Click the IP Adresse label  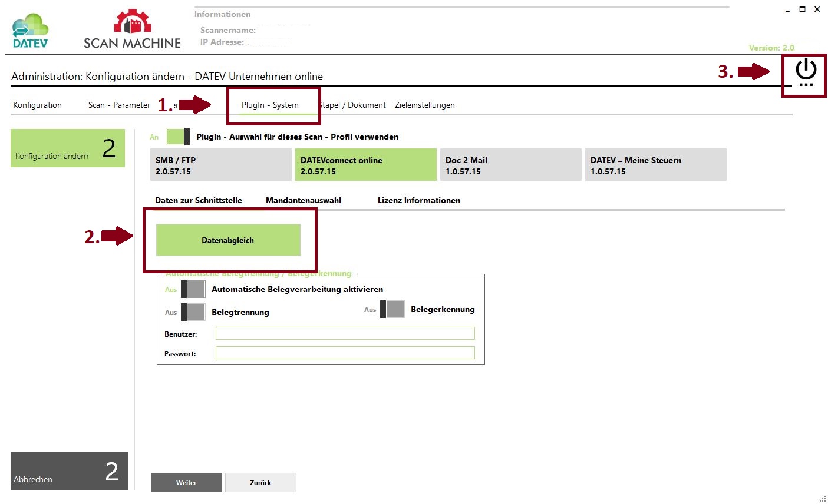(222, 42)
